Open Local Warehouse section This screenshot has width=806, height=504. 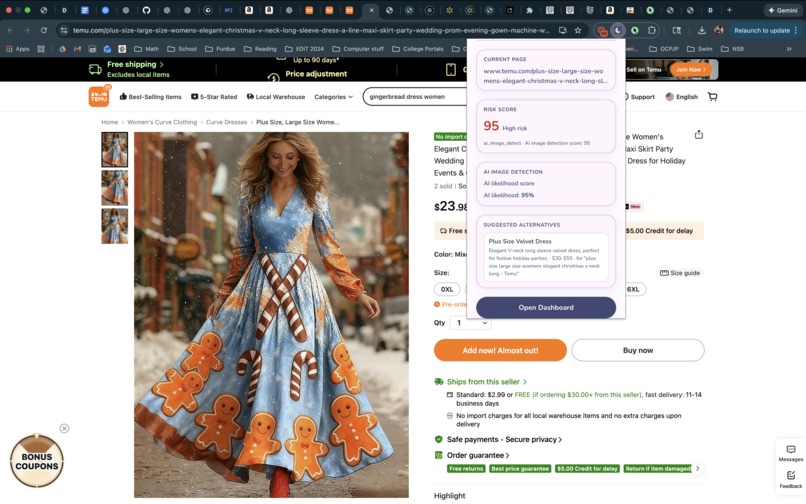276,97
